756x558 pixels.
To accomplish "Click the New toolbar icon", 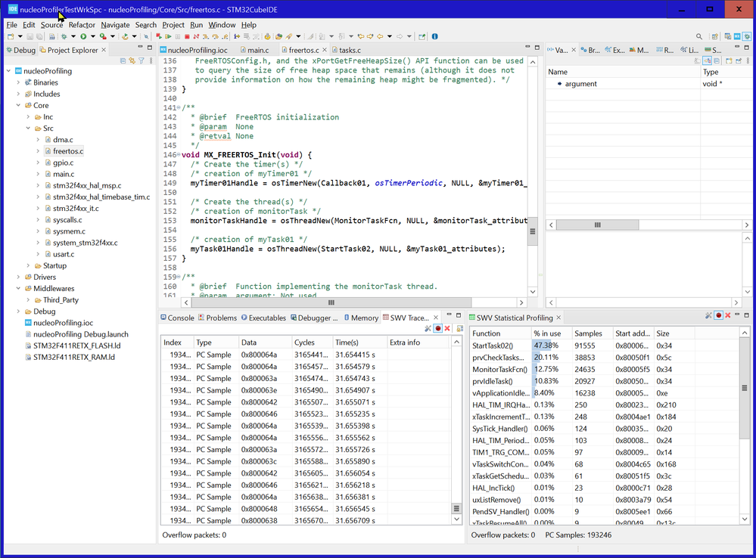I will click(11, 36).
